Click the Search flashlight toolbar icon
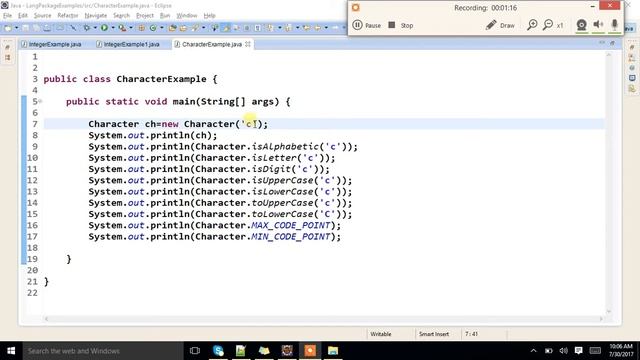640x360 pixels. point(195,28)
